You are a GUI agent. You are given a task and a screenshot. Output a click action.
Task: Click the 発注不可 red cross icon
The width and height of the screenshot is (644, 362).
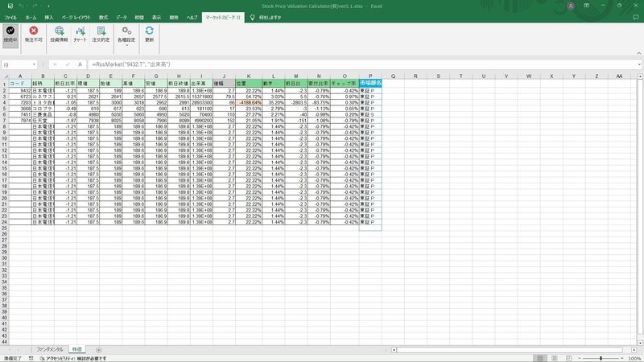click(x=34, y=31)
